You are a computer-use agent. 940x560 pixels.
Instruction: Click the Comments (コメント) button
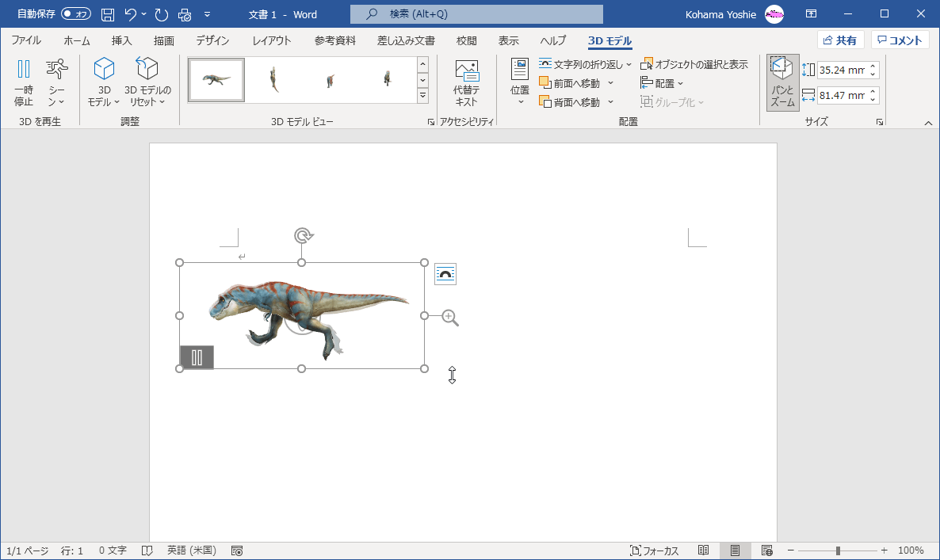[x=900, y=40]
